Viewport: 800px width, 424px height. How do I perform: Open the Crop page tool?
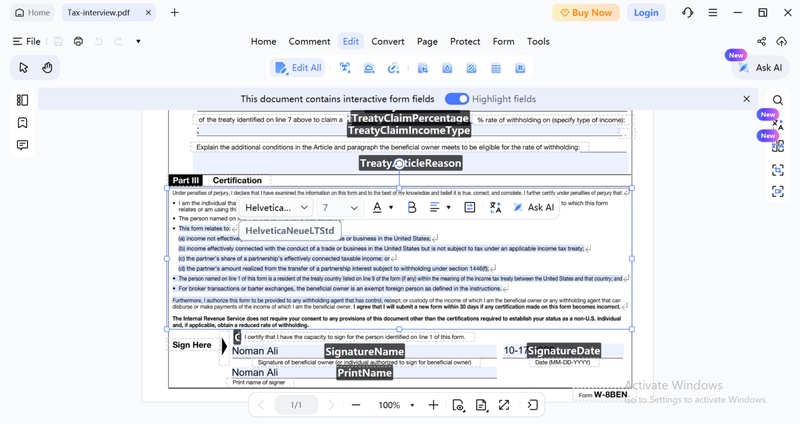[422, 68]
